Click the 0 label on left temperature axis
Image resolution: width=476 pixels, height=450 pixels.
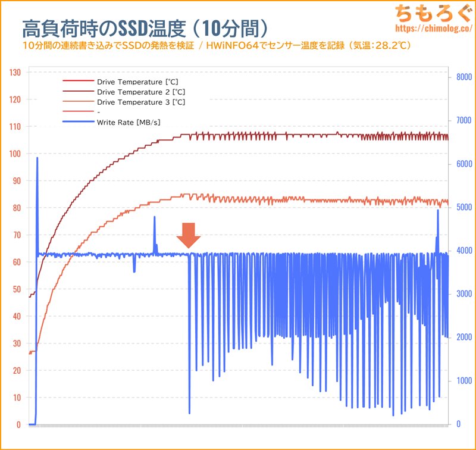coord(18,425)
